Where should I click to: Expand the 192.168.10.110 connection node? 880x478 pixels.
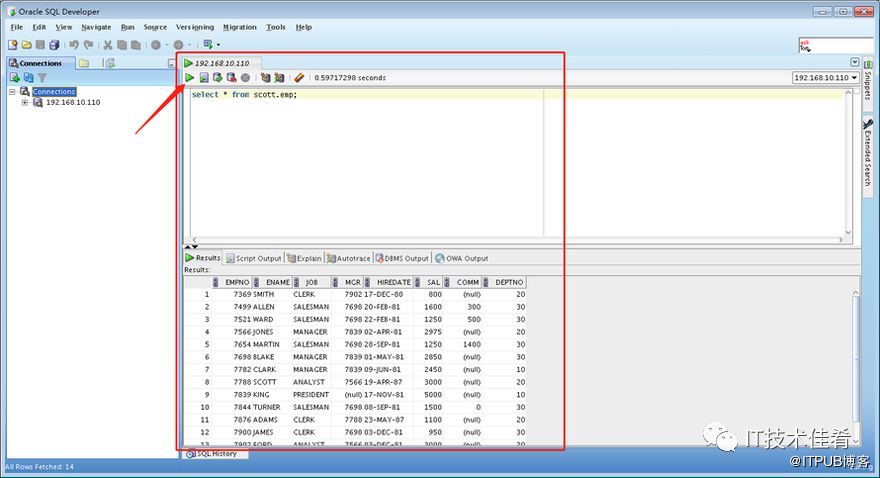(x=25, y=103)
